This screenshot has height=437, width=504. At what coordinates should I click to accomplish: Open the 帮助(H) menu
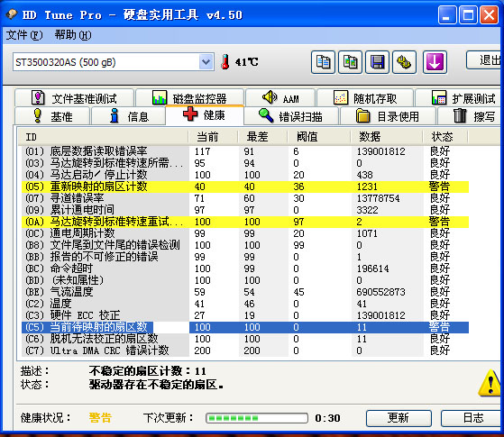tap(73, 35)
